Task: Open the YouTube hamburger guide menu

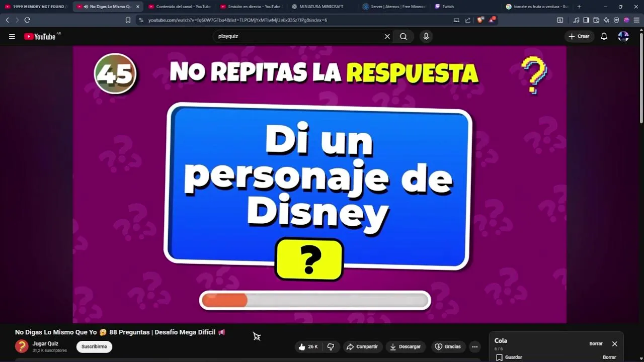Action: pos(12,36)
